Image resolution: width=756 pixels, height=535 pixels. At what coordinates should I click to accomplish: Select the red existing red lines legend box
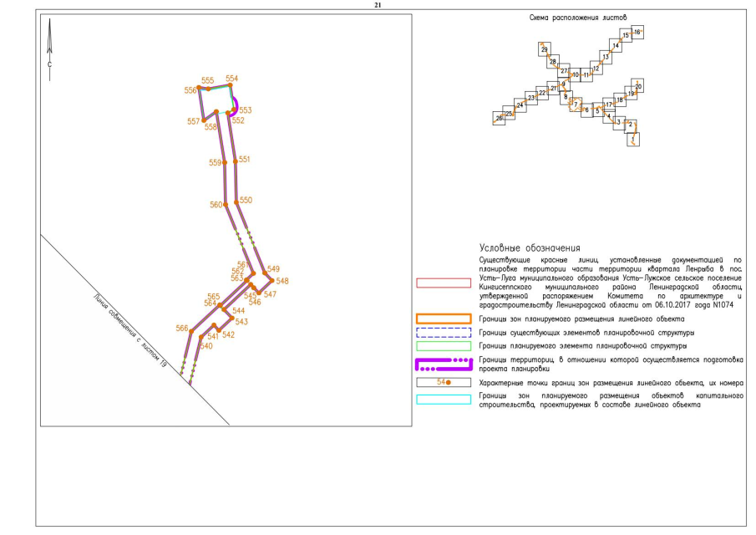click(446, 283)
